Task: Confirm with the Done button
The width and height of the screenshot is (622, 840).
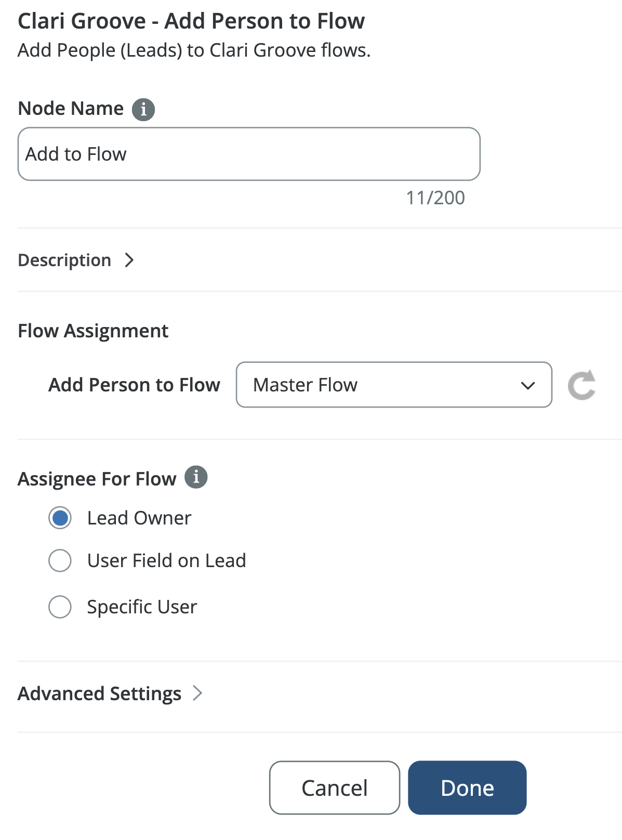Action: click(467, 787)
